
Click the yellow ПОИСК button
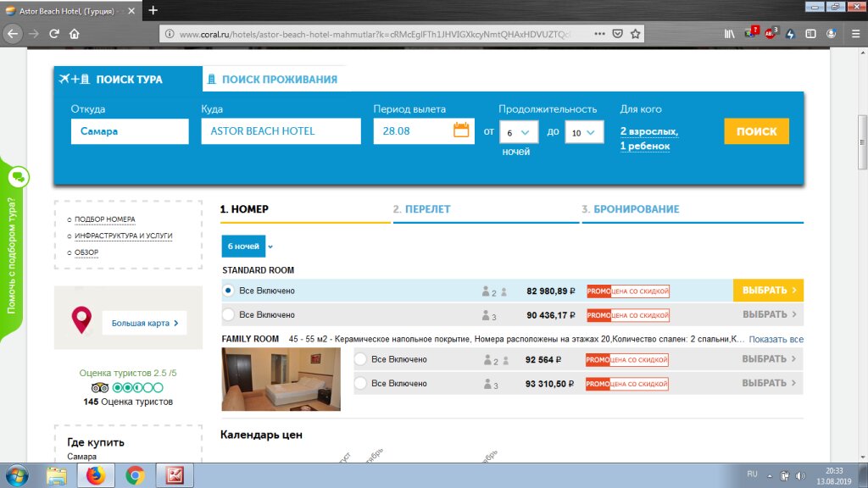[756, 131]
